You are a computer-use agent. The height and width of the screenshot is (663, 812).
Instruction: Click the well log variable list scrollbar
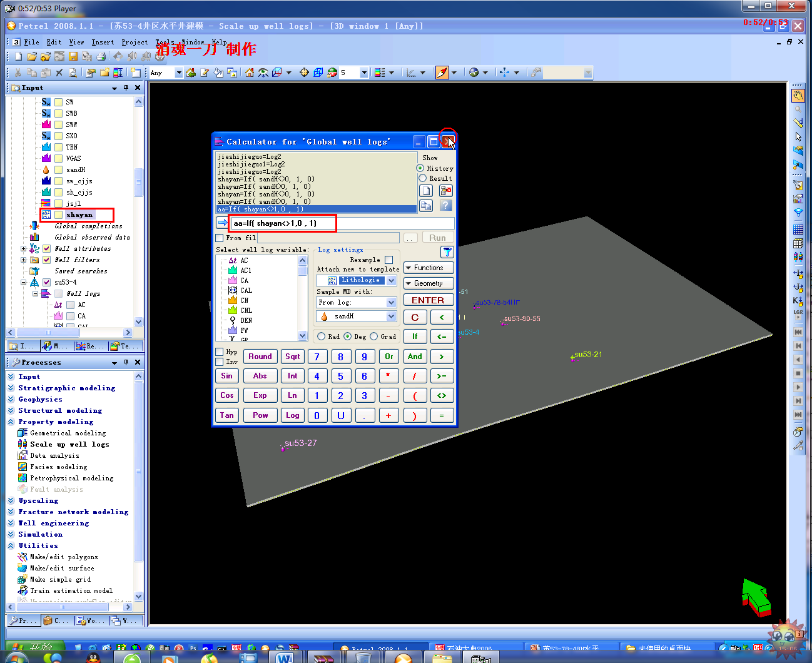tap(303, 298)
